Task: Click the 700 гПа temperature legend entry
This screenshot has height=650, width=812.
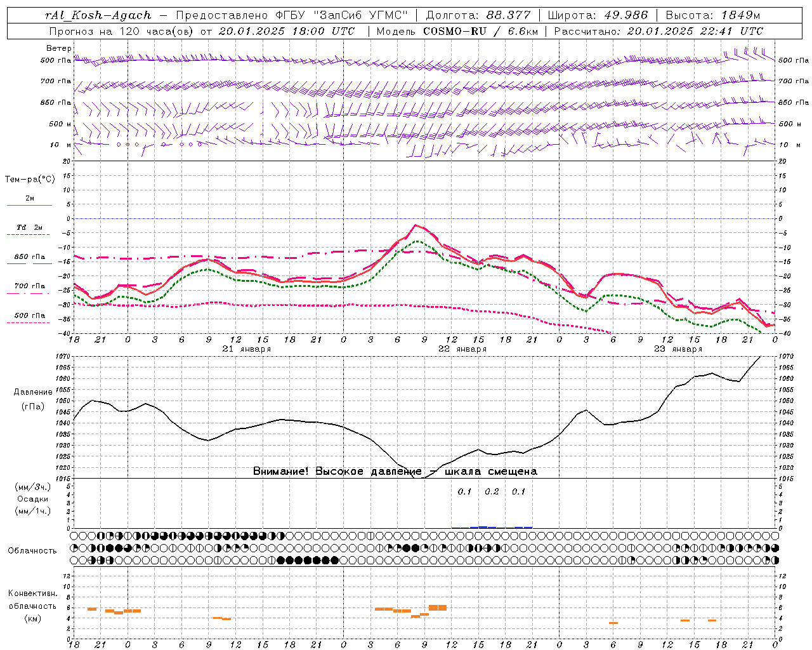Action: point(29,286)
